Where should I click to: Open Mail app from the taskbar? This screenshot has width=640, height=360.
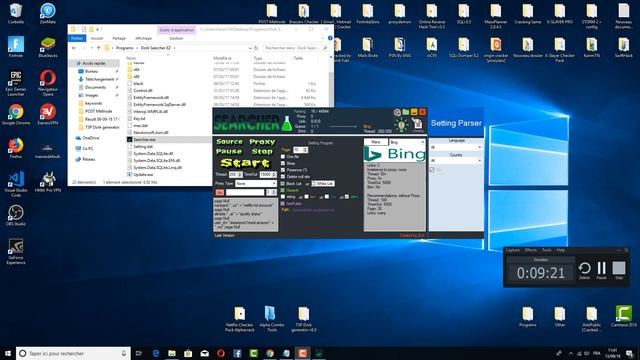click(x=204, y=353)
